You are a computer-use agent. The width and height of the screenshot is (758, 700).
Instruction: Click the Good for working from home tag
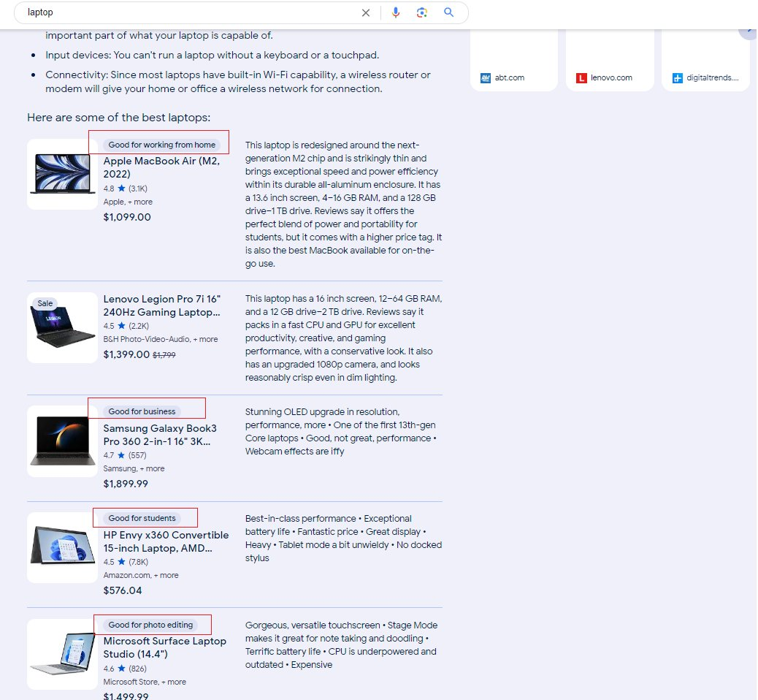click(x=161, y=145)
